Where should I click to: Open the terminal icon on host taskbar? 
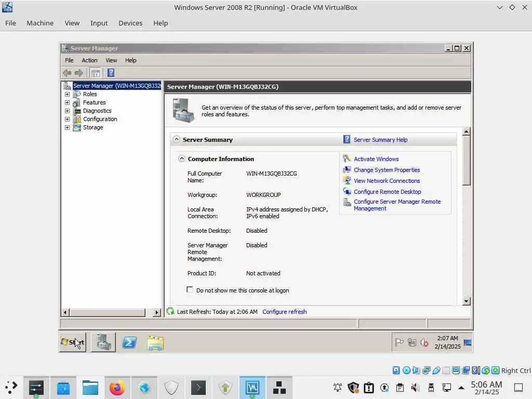pos(198,388)
